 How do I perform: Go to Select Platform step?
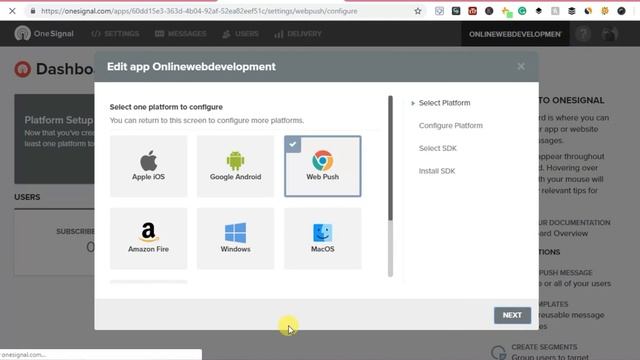coord(444,103)
